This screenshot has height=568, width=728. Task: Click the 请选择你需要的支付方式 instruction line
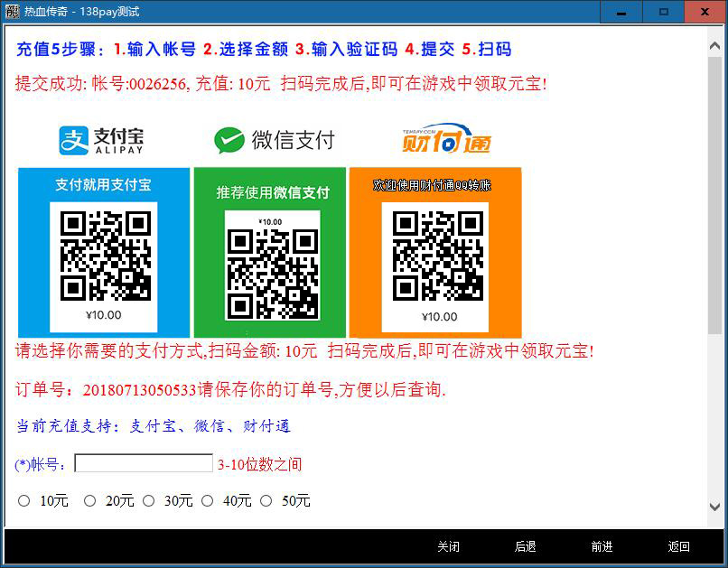coord(304,350)
